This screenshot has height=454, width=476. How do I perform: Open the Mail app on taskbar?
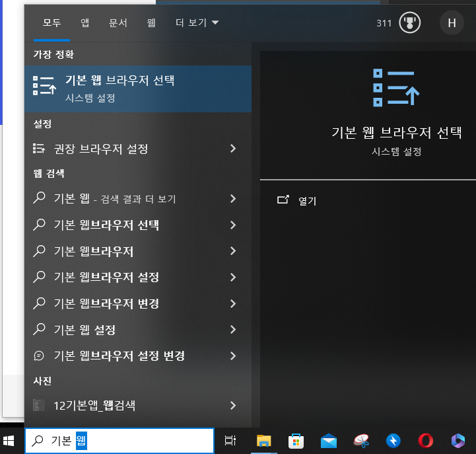[x=329, y=441]
